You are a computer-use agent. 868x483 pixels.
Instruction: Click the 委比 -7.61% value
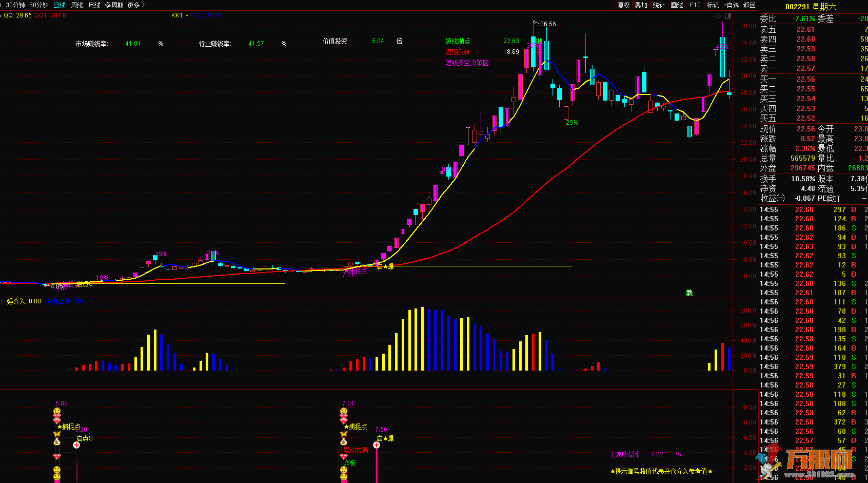click(x=804, y=18)
